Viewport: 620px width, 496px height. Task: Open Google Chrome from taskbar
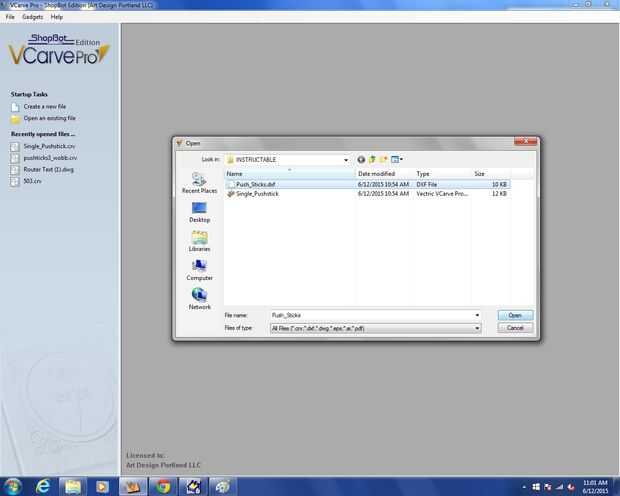tap(163, 487)
